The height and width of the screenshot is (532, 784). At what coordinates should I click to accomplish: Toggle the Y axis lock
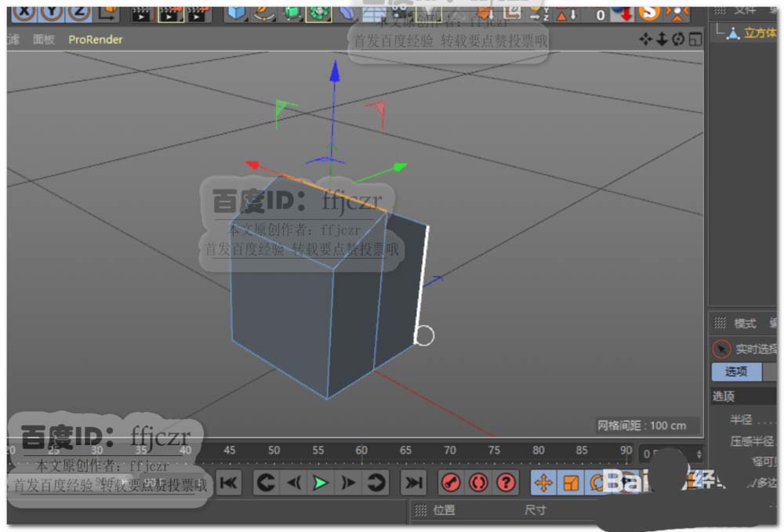53,11
